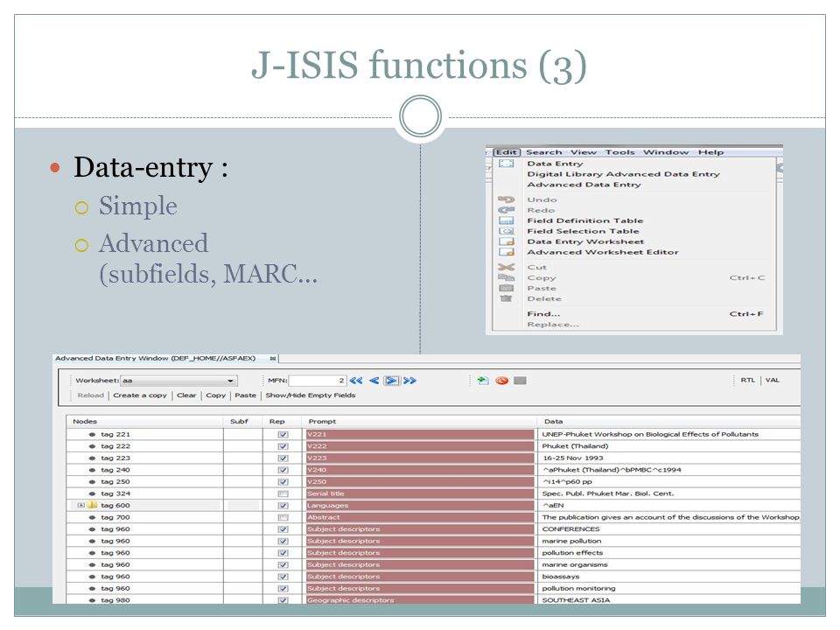
Task: Expand the tag 600 node
Action: (80, 505)
